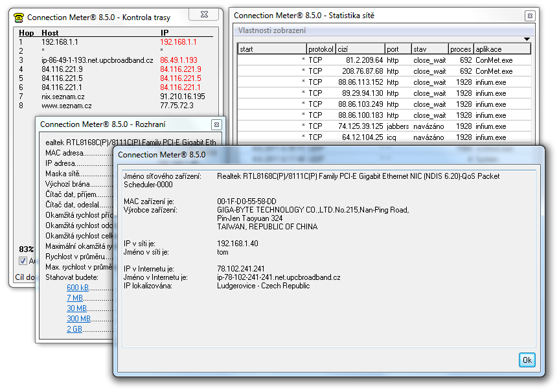The height and width of the screenshot is (392, 559).
Task: Select the 81.2.209.64 connection row
Action: click(384, 60)
